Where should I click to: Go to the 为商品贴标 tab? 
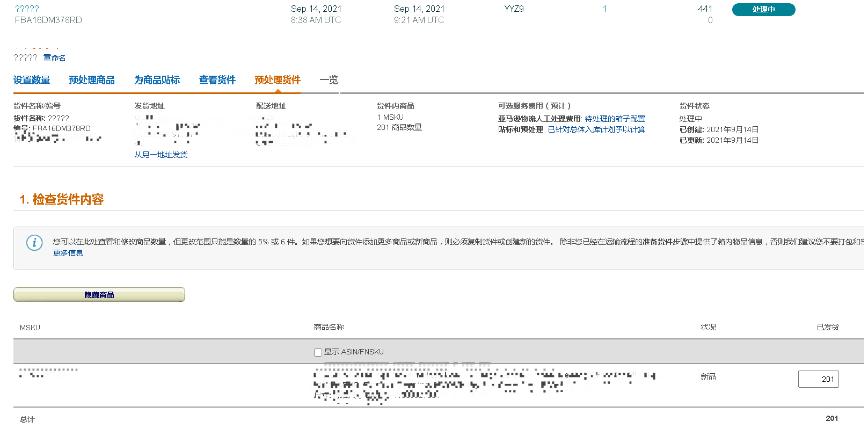157,80
